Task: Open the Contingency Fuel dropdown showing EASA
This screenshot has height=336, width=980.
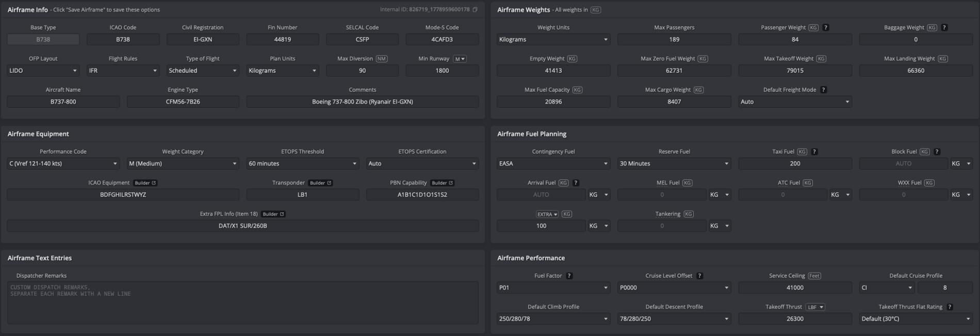Action: click(553, 163)
